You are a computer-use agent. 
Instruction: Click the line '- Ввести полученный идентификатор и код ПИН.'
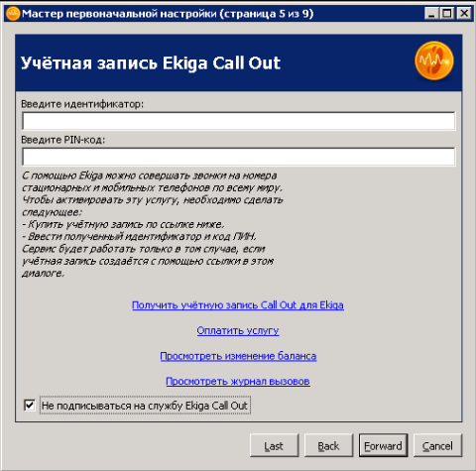[139, 237]
